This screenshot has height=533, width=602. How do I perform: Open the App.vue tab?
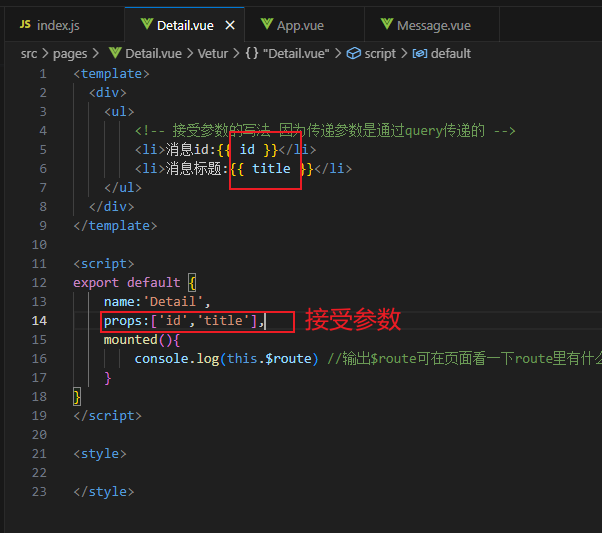pos(304,25)
